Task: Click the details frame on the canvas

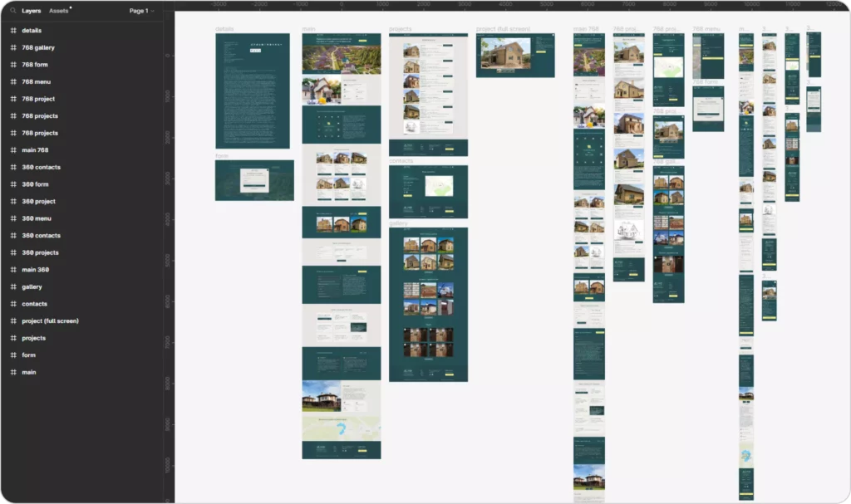Action: pyautogui.click(x=253, y=91)
